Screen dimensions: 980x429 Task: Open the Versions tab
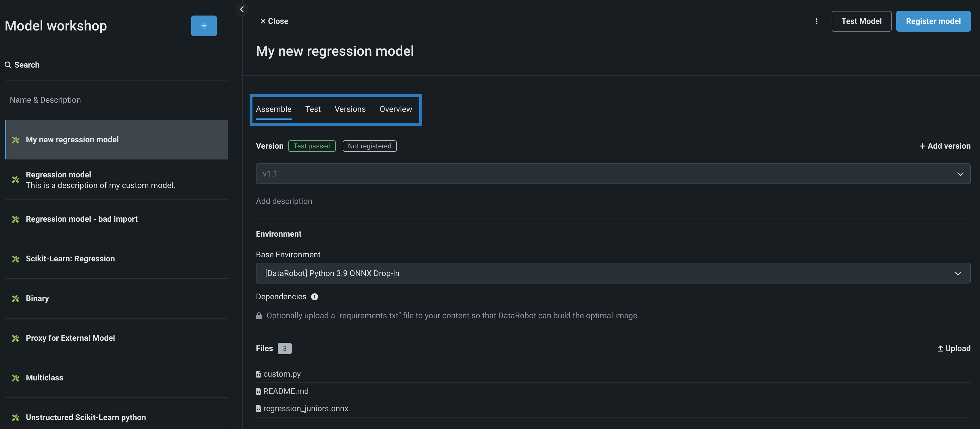tap(350, 109)
